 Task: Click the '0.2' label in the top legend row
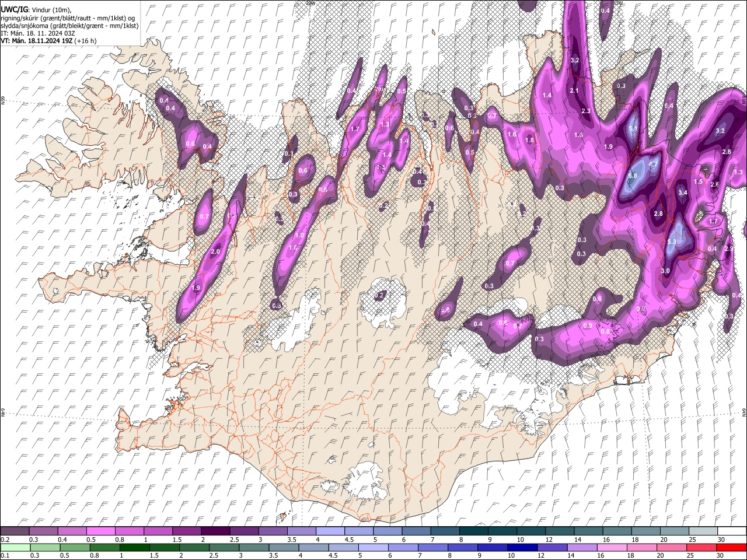pyautogui.click(x=5, y=540)
